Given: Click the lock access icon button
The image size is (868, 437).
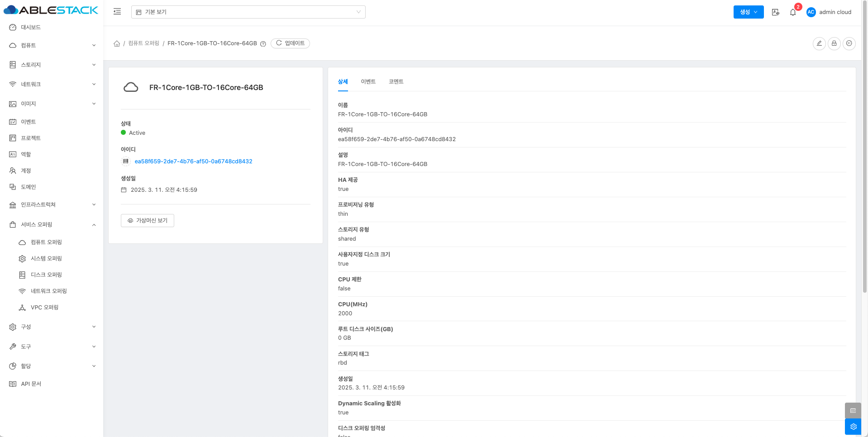Looking at the screenshot, I should click(834, 43).
